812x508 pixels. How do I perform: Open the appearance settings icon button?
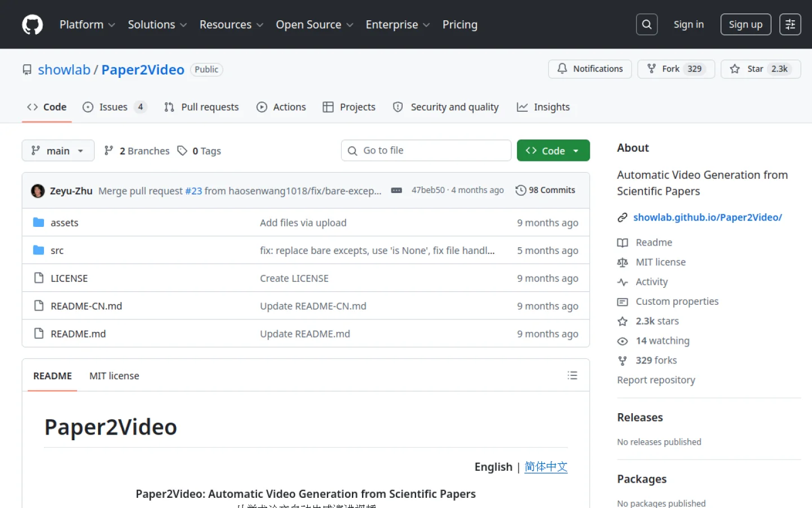(790, 24)
